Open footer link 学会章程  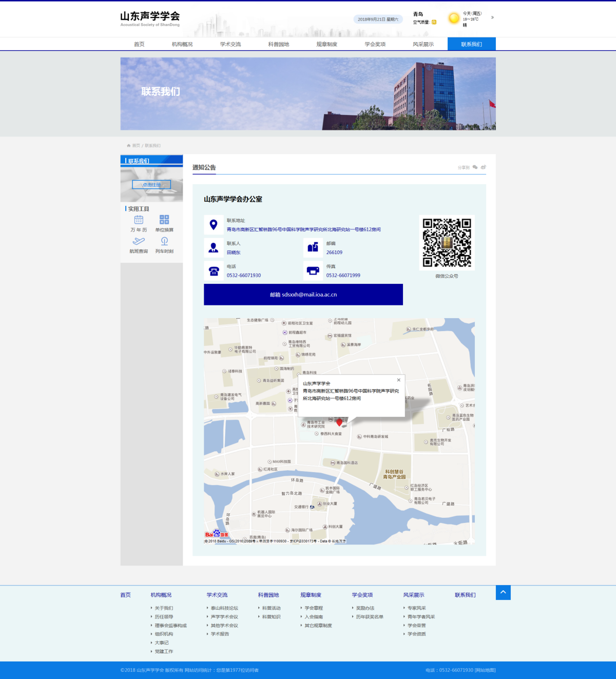tap(314, 608)
